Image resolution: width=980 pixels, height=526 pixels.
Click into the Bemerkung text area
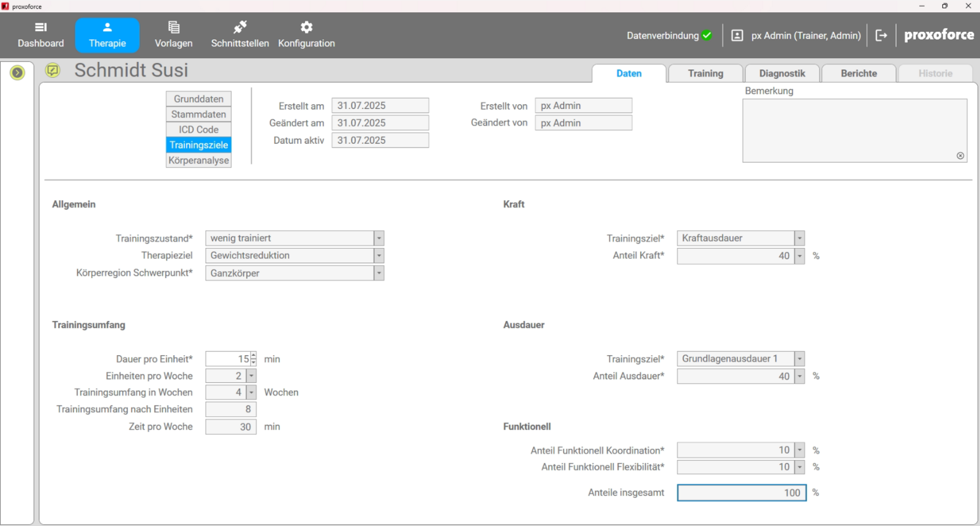pos(854,130)
